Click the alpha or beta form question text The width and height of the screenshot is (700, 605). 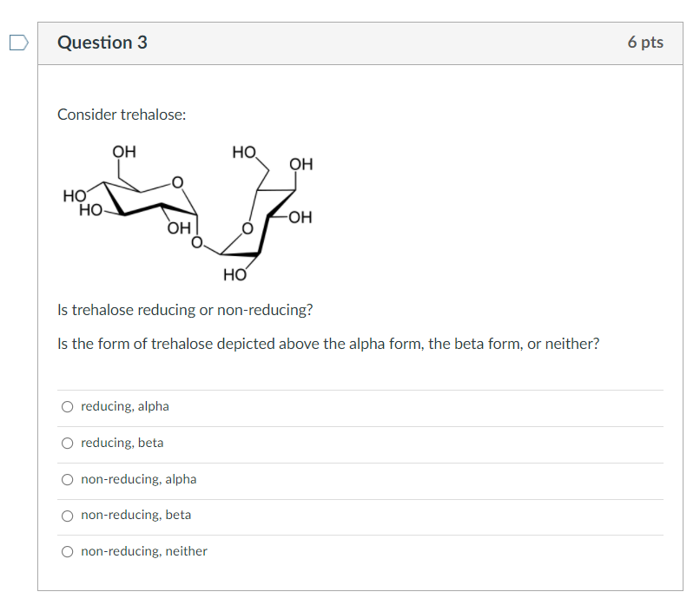(327, 344)
